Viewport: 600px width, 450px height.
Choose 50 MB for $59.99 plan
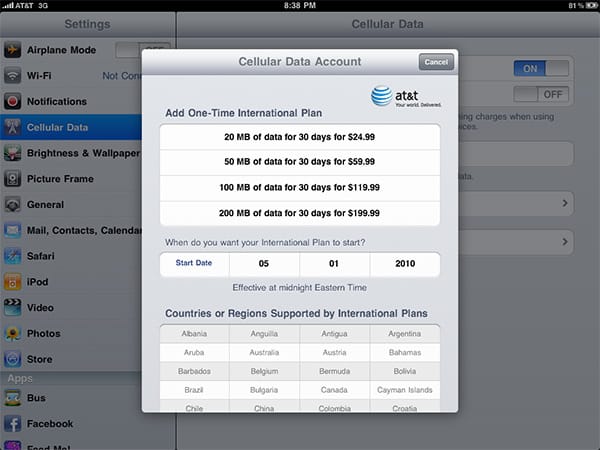point(300,162)
